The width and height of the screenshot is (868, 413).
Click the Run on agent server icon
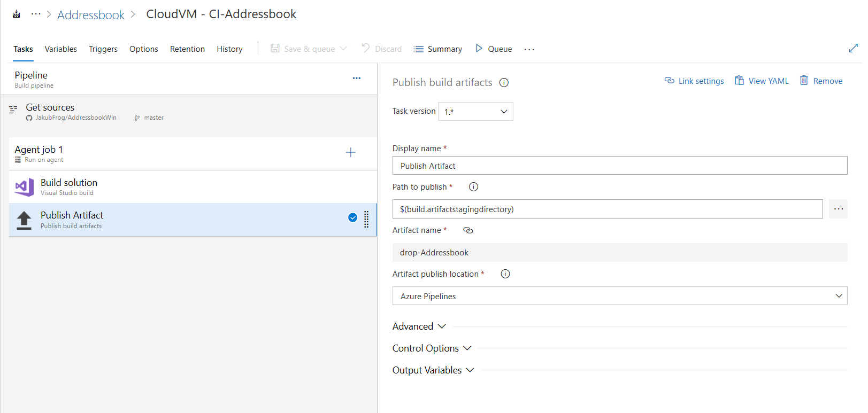coord(18,160)
